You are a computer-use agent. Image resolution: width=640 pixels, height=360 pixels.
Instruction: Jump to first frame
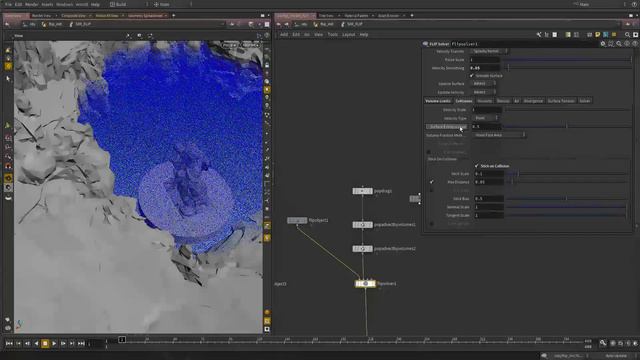pyautogui.click(x=9, y=344)
